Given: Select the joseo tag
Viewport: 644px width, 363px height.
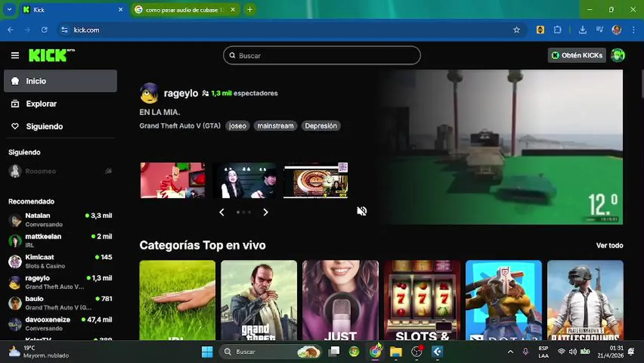Looking at the screenshot, I should click(237, 126).
